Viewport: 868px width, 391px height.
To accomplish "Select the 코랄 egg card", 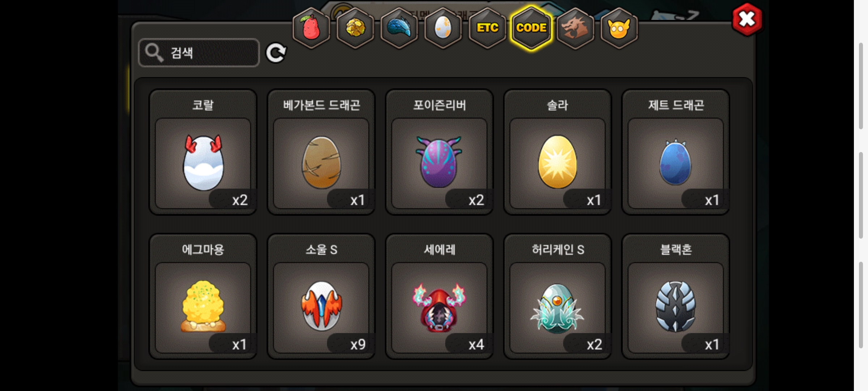I will [203, 152].
